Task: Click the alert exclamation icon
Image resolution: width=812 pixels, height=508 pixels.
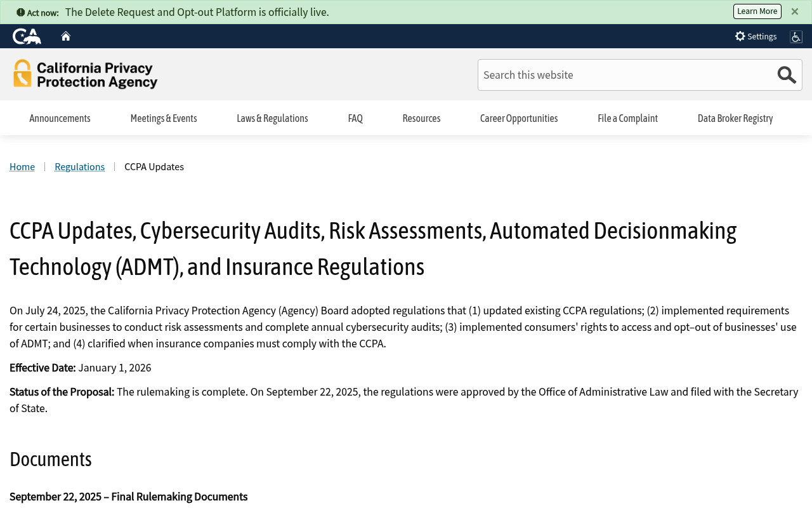Action: point(21,12)
